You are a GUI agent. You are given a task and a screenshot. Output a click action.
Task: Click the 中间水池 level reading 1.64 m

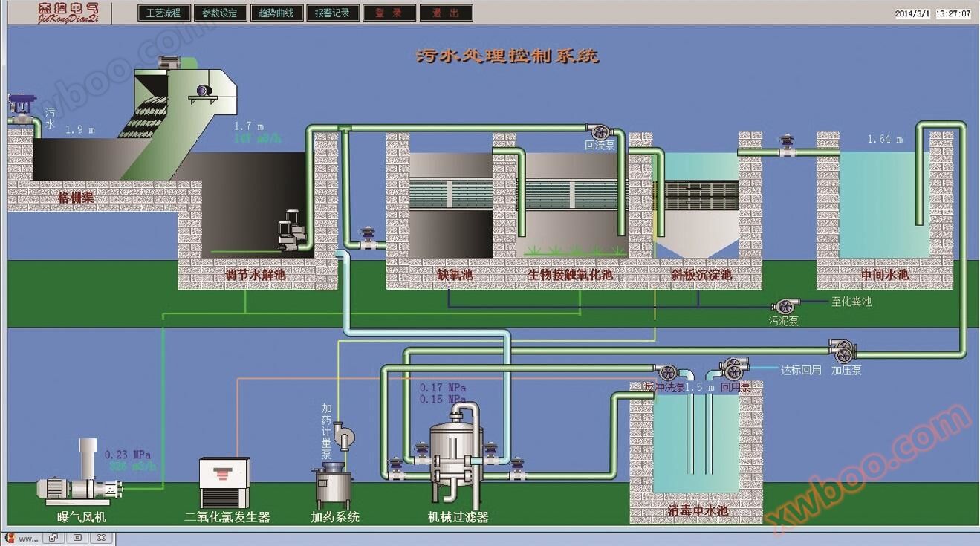pyautogui.click(x=885, y=139)
